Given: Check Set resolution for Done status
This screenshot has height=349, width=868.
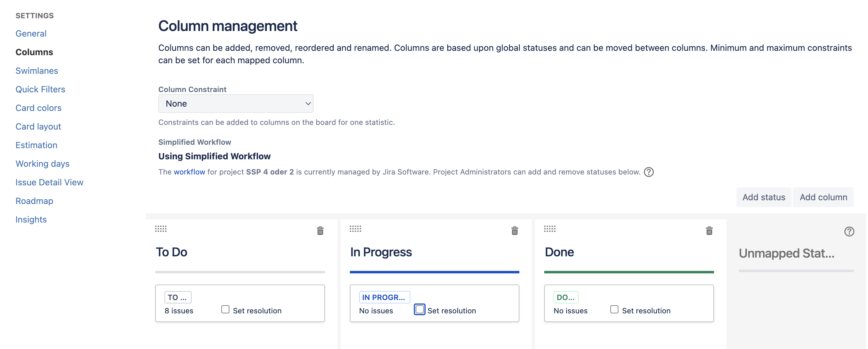Looking at the screenshot, I should point(614,309).
